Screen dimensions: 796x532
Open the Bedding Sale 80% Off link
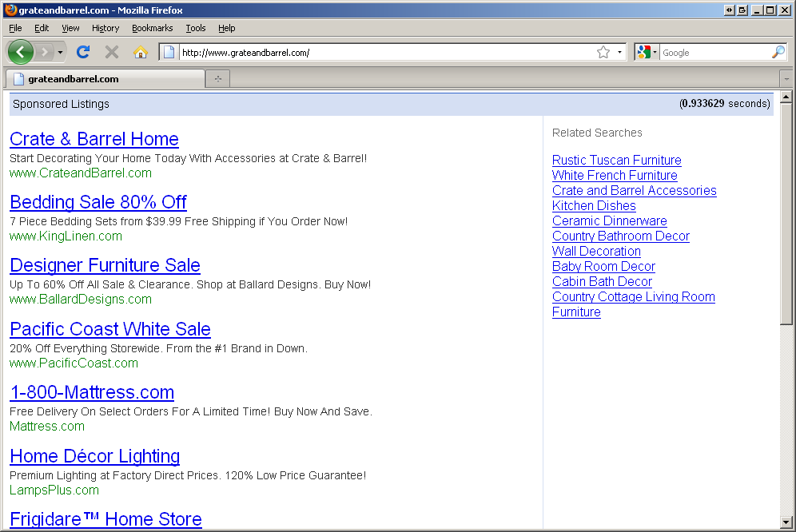98,202
